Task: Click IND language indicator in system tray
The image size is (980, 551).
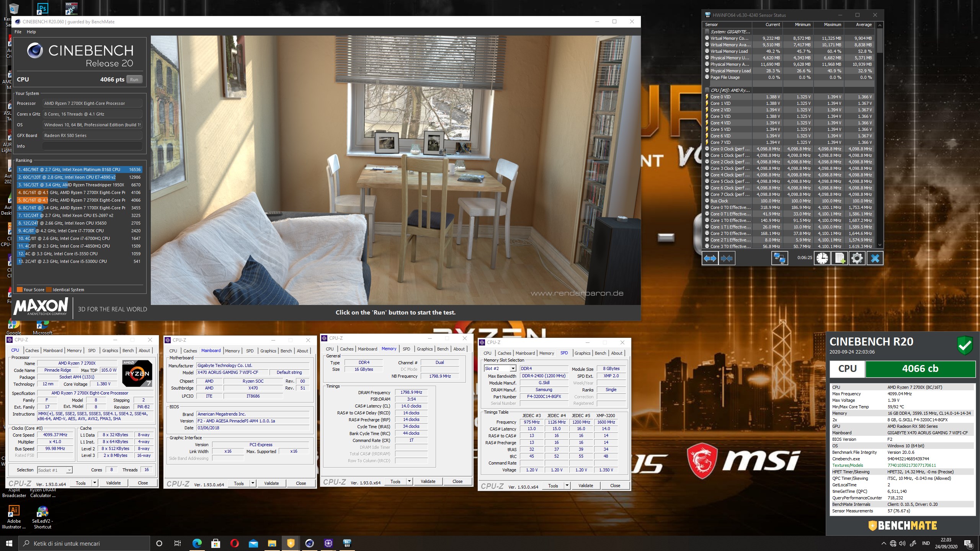Action: (x=926, y=543)
